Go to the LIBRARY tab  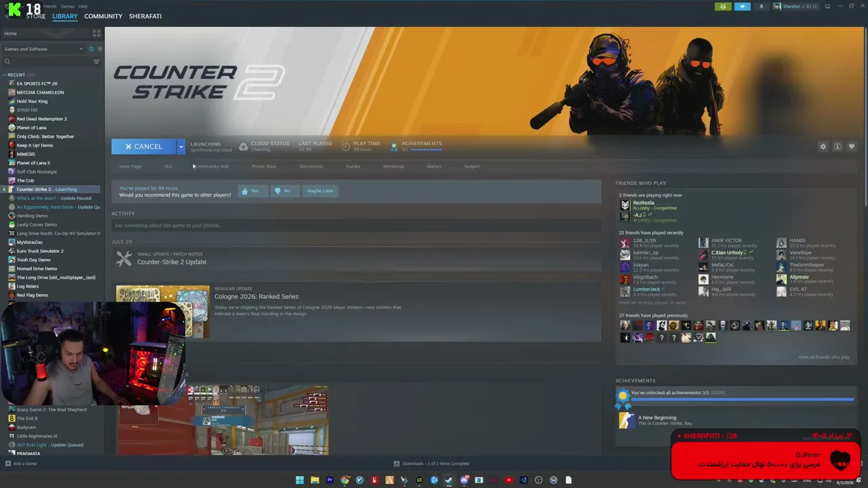[65, 16]
